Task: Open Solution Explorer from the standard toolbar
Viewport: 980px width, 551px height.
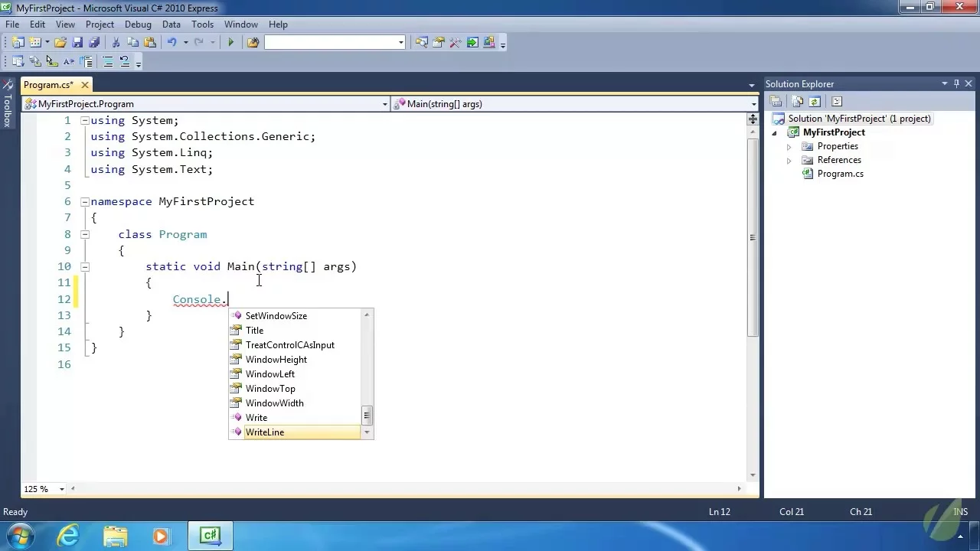Action: pos(422,43)
